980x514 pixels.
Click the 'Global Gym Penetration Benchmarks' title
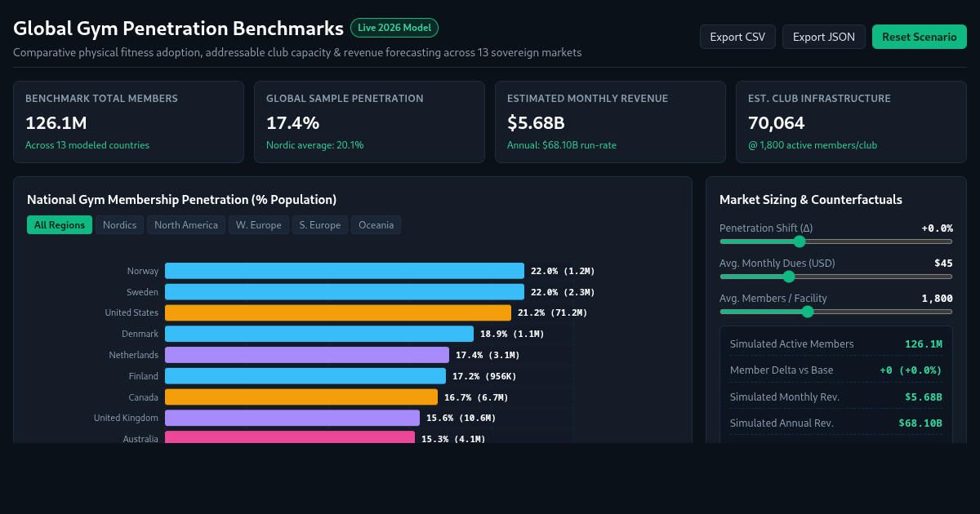[x=178, y=29]
